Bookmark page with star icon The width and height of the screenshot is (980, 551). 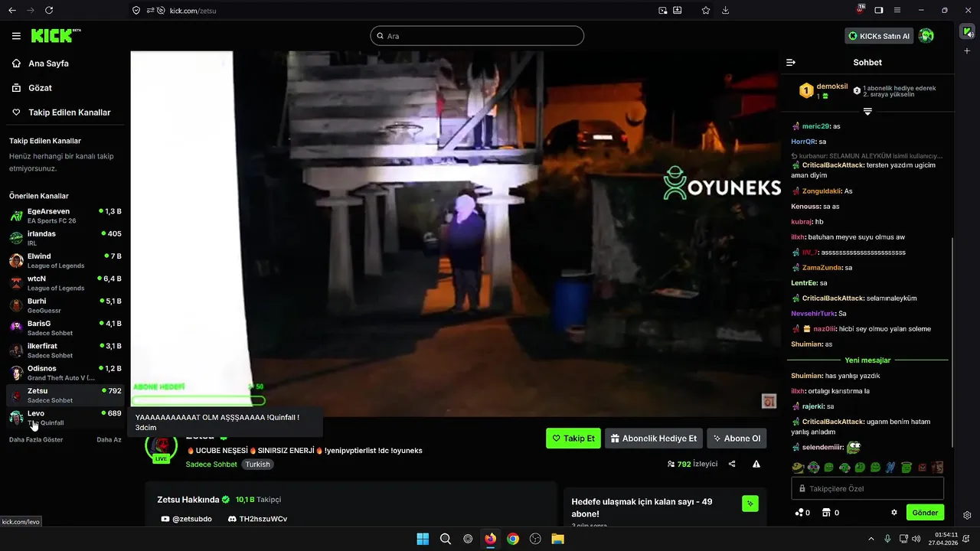pyautogui.click(x=706, y=10)
